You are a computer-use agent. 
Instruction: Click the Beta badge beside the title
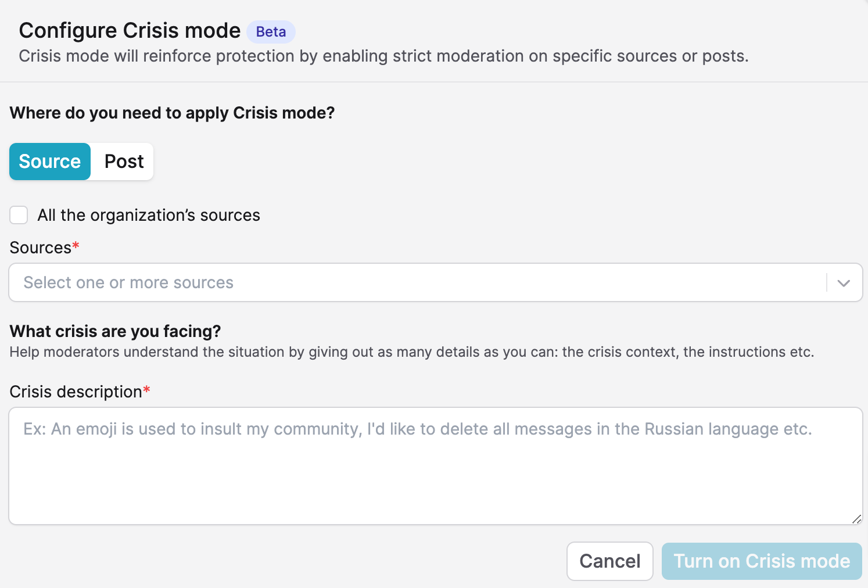point(271,32)
